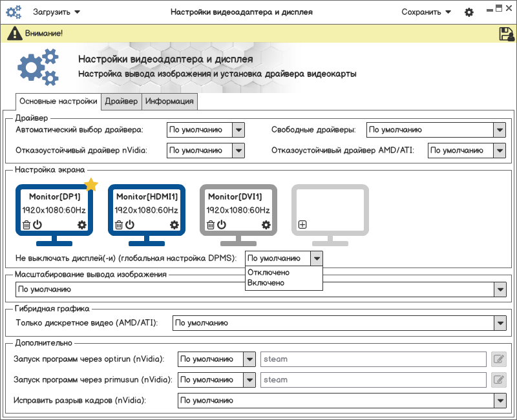The width and height of the screenshot is (517, 420).
Task: Choose Включено in the DPMS list
Action: pos(284,283)
